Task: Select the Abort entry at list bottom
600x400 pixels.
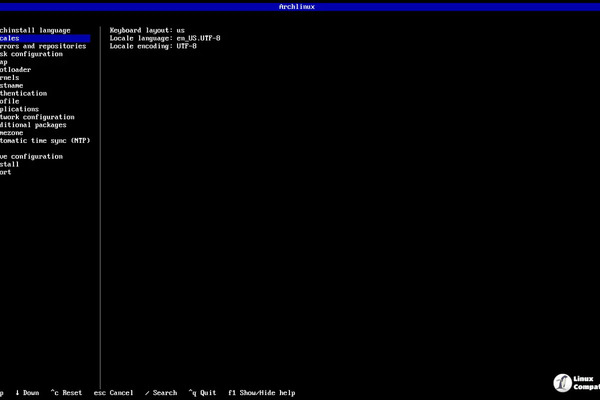Action: tap(6, 172)
